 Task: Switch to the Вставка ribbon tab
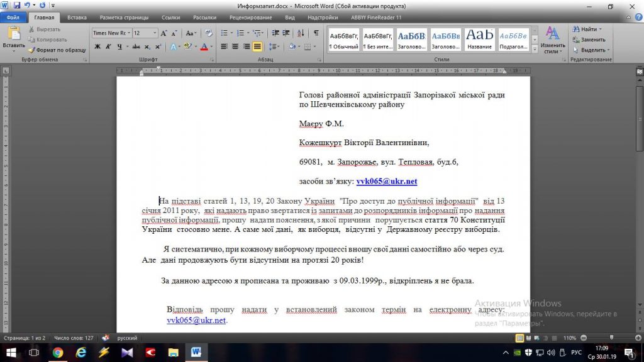pos(77,18)
